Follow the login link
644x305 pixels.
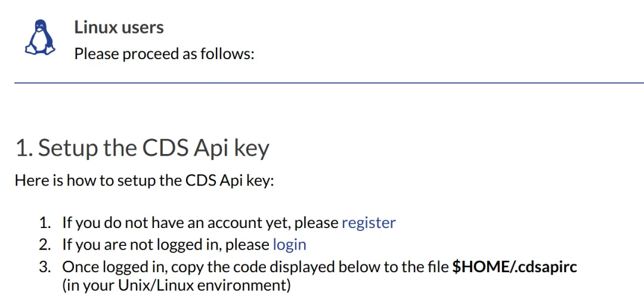pos(289,245)
